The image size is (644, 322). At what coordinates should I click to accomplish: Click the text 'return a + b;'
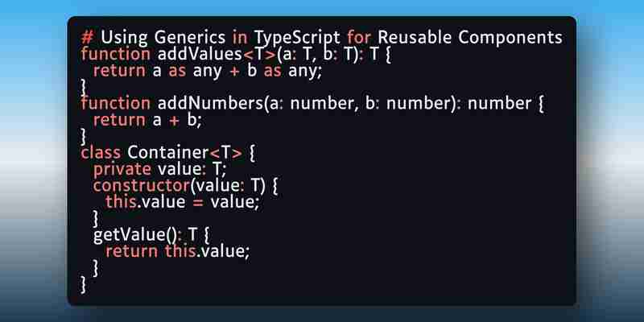point(147,120)
